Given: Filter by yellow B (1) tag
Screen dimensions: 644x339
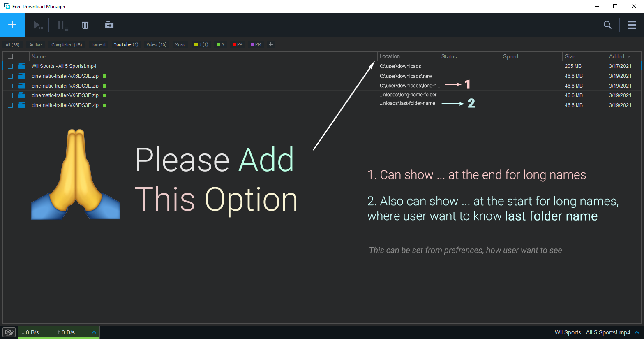Looking at the screenshot, I should click(201, 44).
